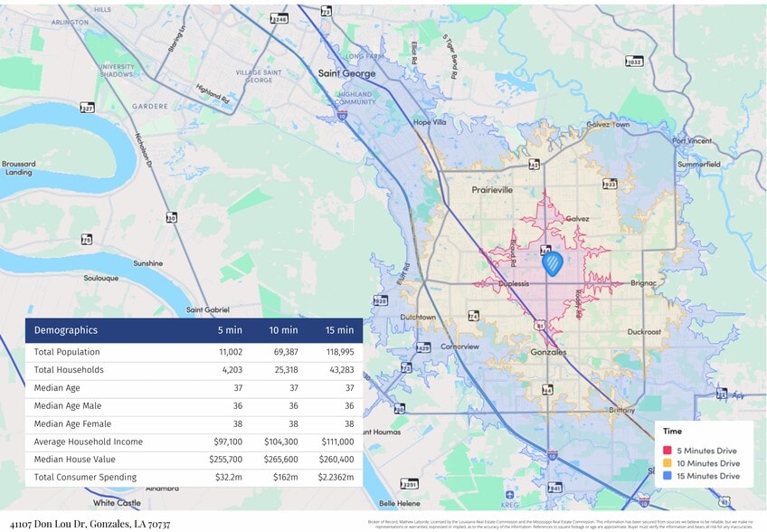Viewport: 767px width, 532px height.
Task: Click the Demographics table header
Action: [x=66, y=330]
